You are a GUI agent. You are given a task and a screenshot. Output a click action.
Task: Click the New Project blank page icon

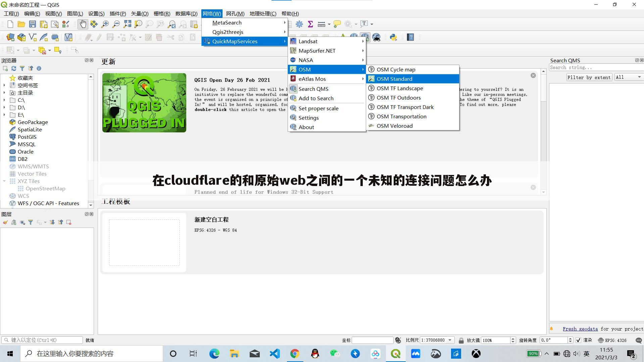(10, 24)
